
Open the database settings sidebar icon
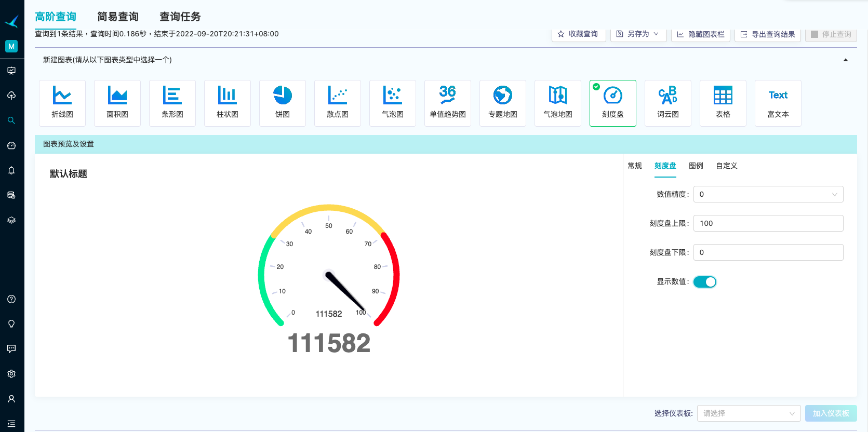pos(11,195)
